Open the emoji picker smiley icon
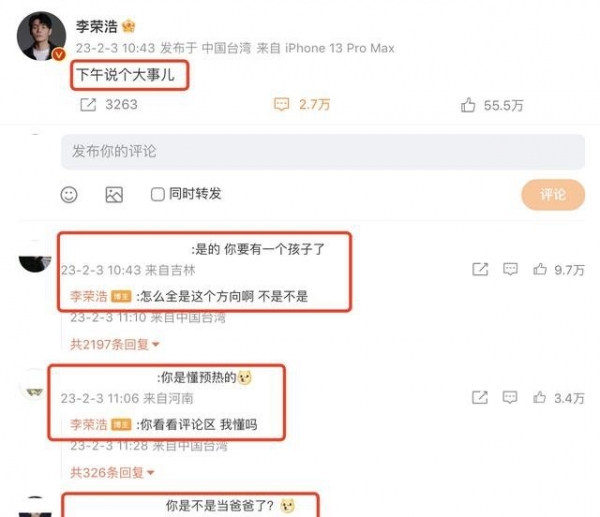600x517 pixels. 69,195
